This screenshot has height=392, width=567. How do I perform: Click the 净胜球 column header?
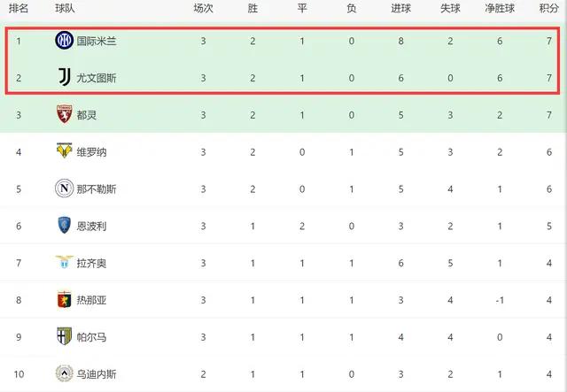coord(500,8)
